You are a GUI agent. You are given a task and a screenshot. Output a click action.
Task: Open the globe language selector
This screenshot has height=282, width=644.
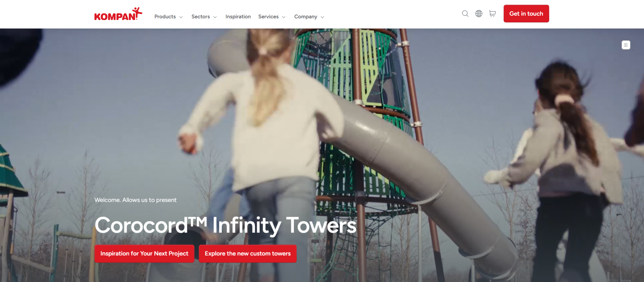point(479,14)
